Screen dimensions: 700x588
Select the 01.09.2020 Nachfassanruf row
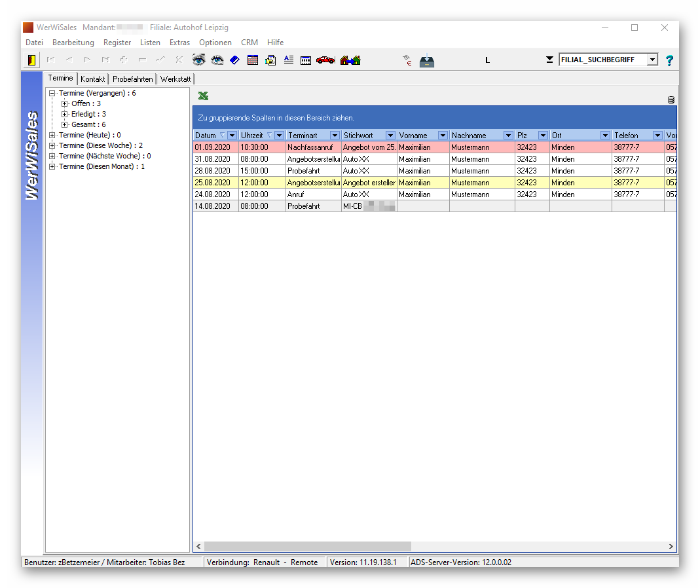(435, 147)
